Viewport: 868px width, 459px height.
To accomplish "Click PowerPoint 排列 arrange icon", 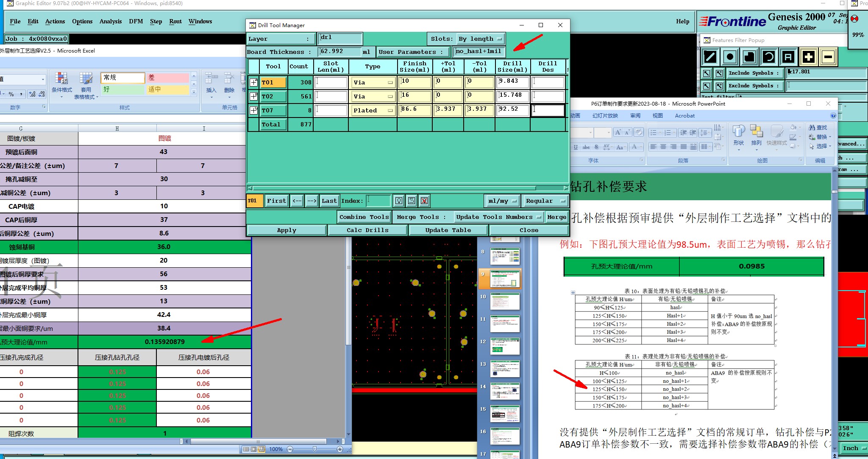I will (x=757, y=136).
